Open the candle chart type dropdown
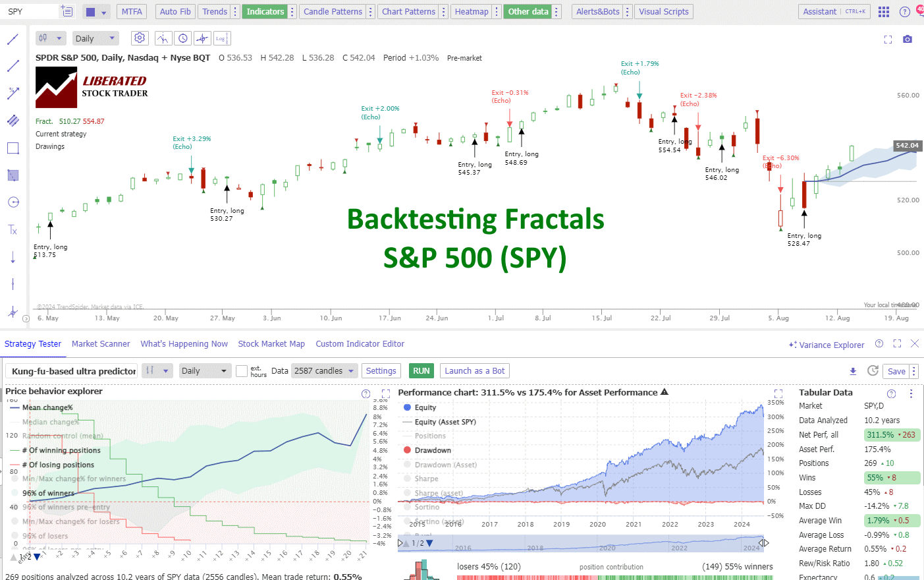The image size is (924, 580). (x=50, y=38)
